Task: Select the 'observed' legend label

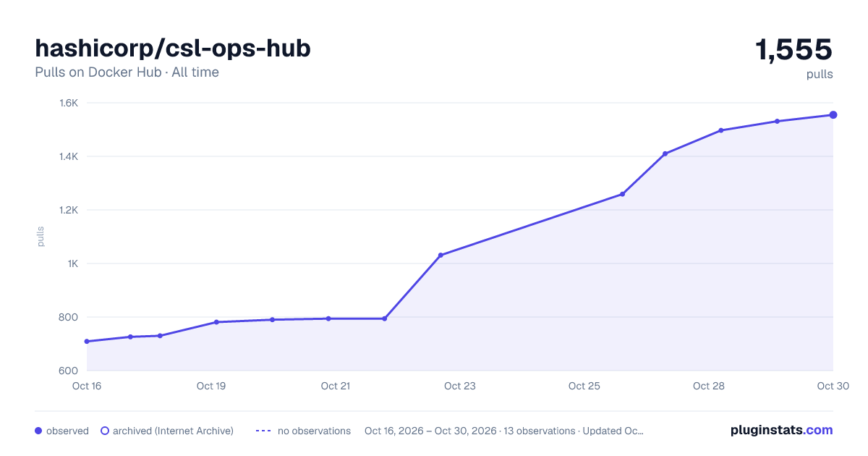Action: pos(67,431)
